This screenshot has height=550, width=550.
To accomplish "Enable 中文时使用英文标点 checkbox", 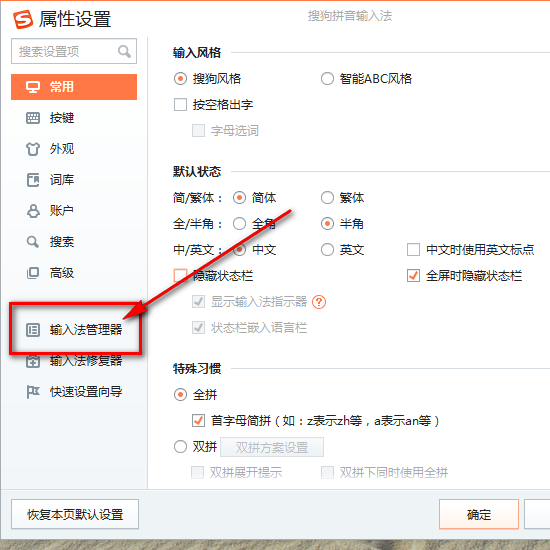I will click(x=414, y=250).
